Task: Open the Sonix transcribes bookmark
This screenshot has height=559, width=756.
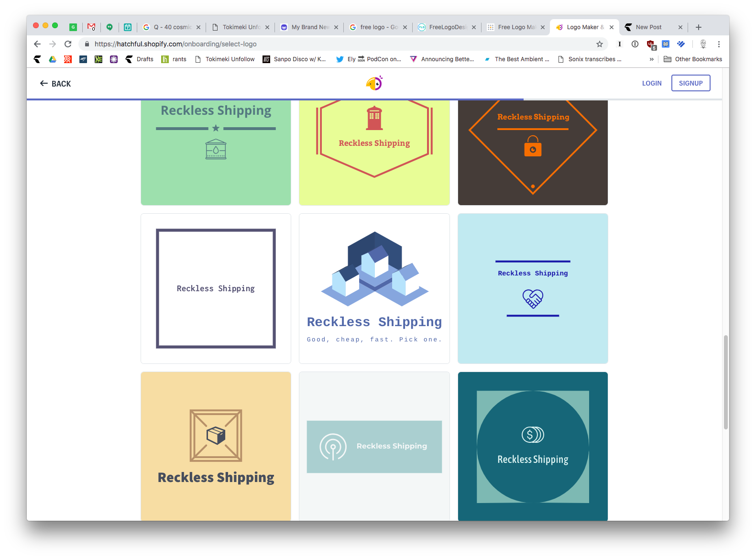Action: 590,59
